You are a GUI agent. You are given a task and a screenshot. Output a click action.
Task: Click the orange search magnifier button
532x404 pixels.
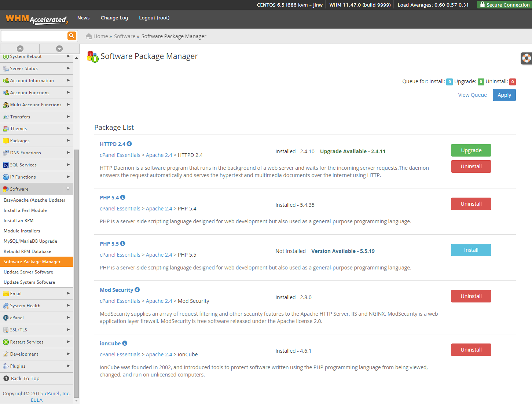(71, 36)
